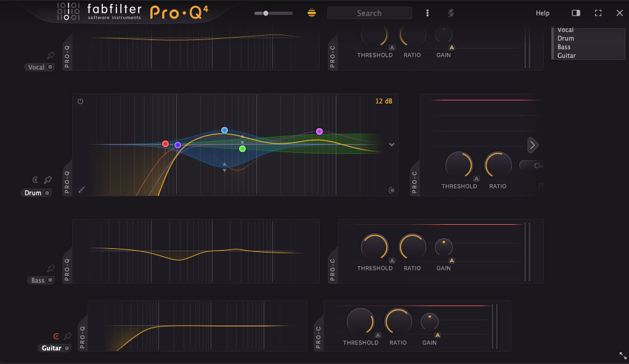629x364 pixels.
Task: Open the three-dot options menu
Action: click(x=427, y=13)
